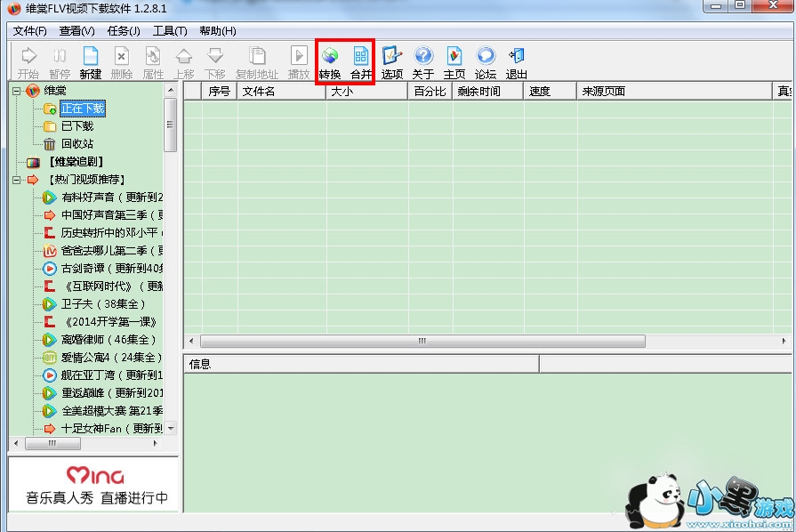Go to 主页 (Homepage) via the toolbar
This screenshot has width=796, height=532.
[454, 62]
